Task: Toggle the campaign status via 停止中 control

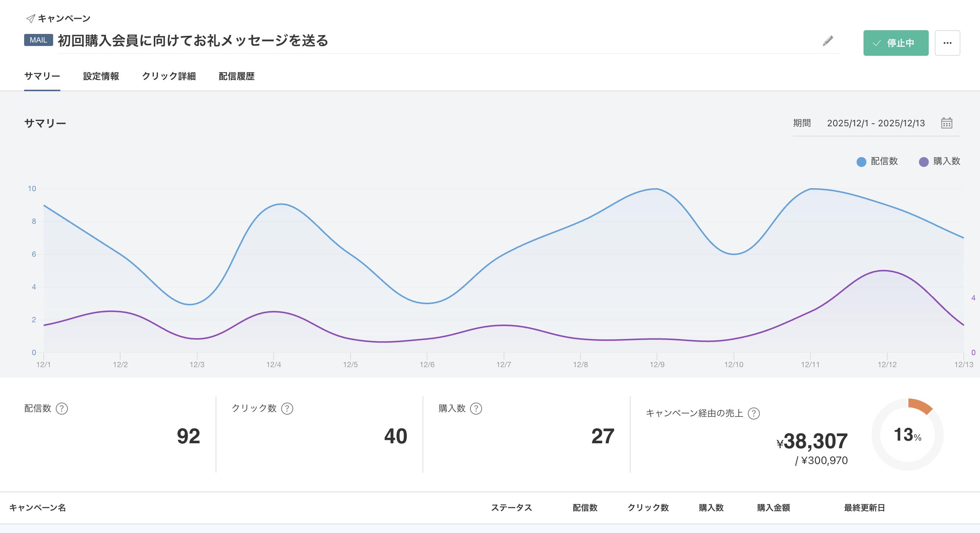Action: point(896,43)
